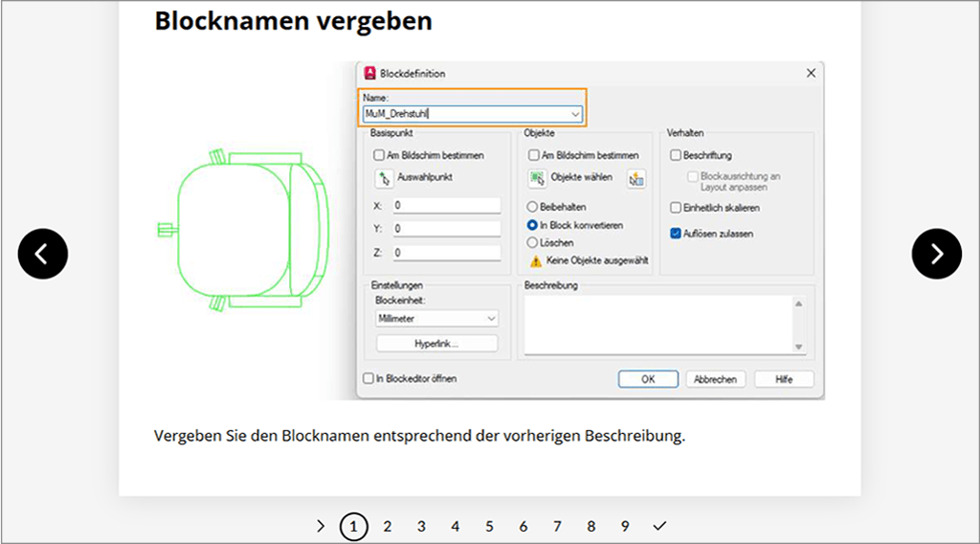This screenshot has height=544, width=980.
Task: Click inside the Beschreibung text area
Action: 658,325
